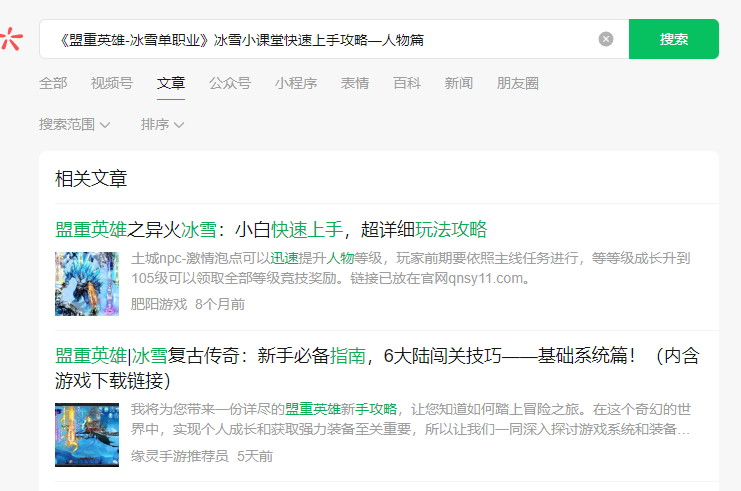Viewport: 741px width, 491px height.
Task: Open article 盟重英雄|冰雪复古传奇 title link
Action: (x=377, y=368)
